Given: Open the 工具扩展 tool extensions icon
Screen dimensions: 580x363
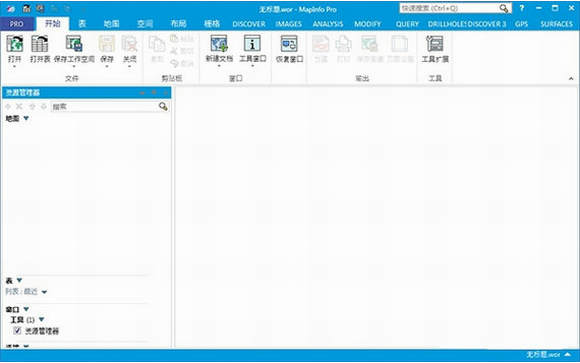Looking at the screenshot, I should 435,44.
